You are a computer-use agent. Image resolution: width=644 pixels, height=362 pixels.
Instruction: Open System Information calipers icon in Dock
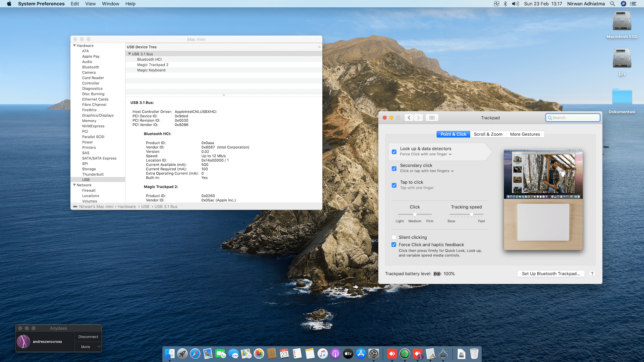coord(443,354)
